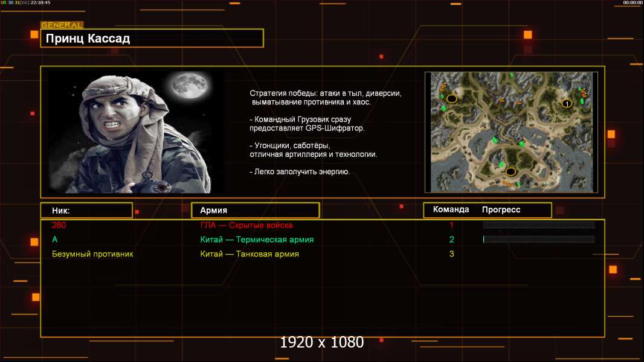This screenshot has width=644, height=362.
Task: Click army 'Китай — Термическая армия'
Action: point(257,240)
